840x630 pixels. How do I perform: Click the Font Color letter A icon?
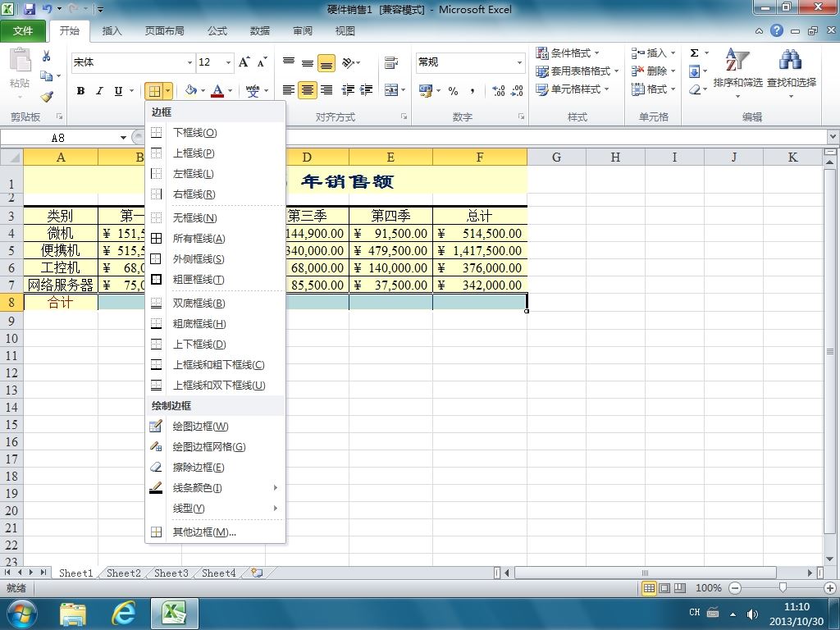click(217, 90)
